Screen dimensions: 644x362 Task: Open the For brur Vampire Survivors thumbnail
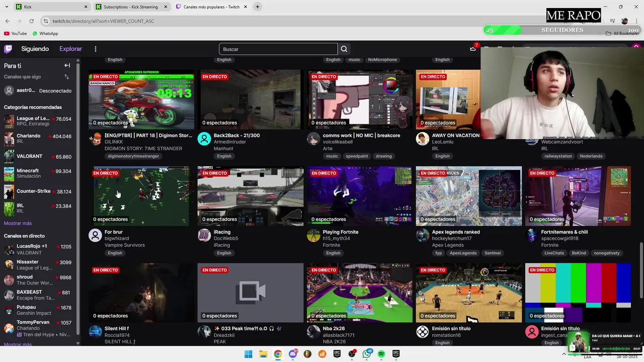coord(141,196)
